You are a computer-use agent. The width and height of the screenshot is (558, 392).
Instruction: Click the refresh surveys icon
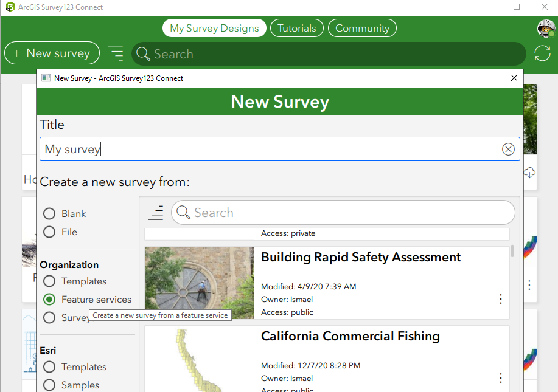pyautogui.click(x=542, y=53)
